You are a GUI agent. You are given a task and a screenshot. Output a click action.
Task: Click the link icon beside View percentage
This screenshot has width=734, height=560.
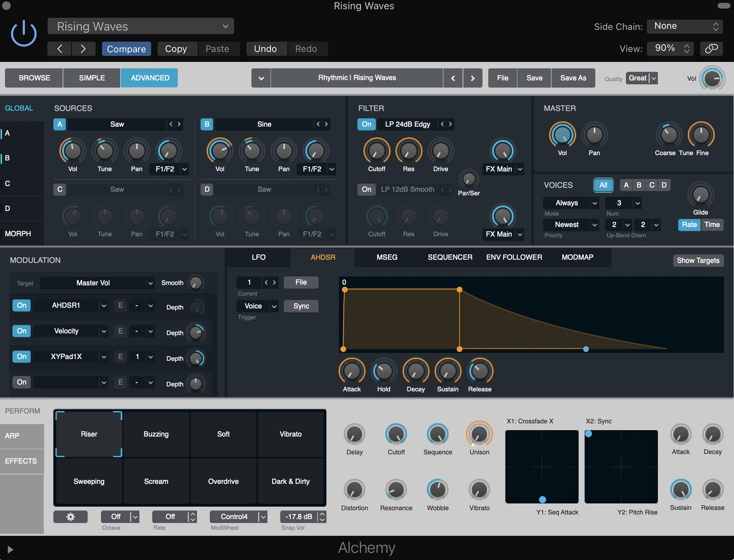(x=711, y=48)
